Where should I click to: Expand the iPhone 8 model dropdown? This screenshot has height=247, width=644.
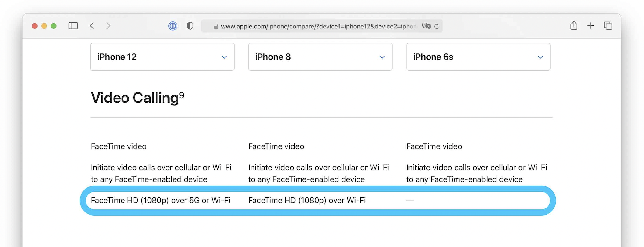click(320, 57)
